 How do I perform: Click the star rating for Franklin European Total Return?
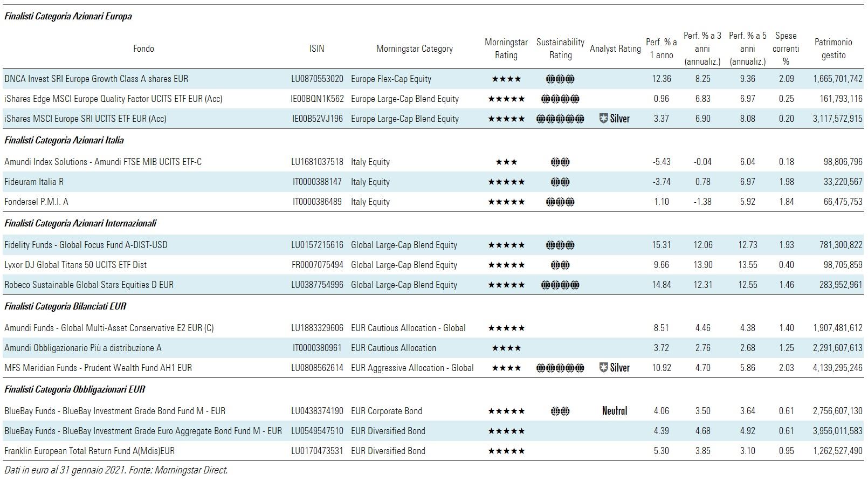(506, 451)
